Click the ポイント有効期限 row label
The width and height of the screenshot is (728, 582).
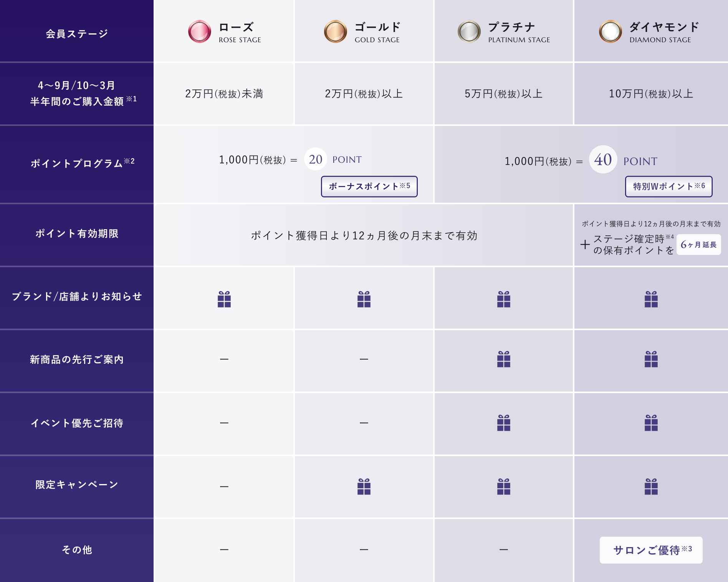click(77, 233)
